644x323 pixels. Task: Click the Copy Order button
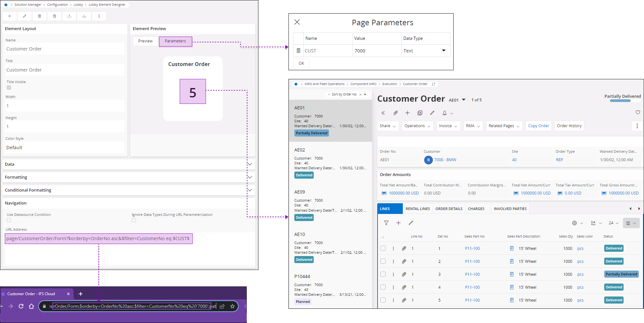click(x=538, y=126)
